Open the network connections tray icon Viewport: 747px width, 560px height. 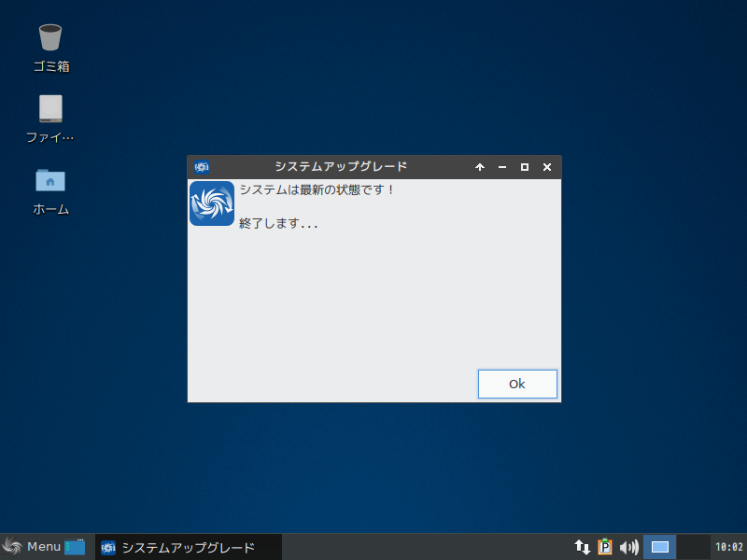click(582, 547)
